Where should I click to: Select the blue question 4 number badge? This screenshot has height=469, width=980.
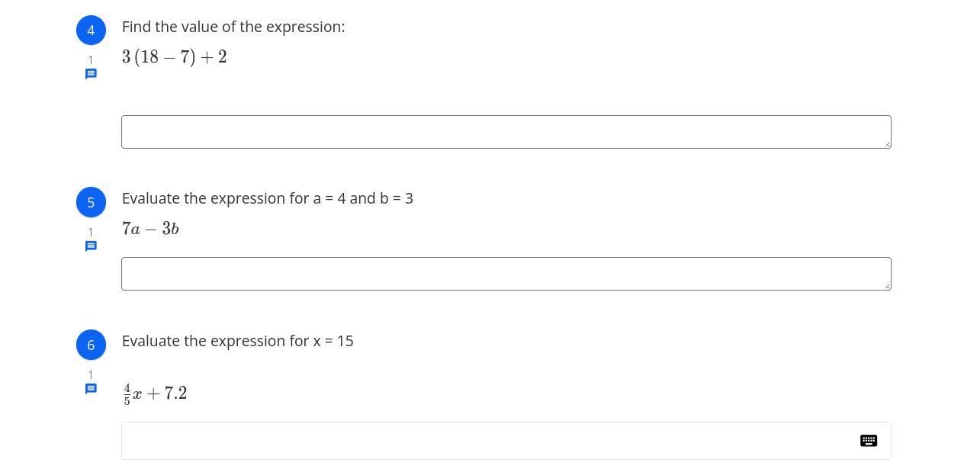[x=91, y=31]
